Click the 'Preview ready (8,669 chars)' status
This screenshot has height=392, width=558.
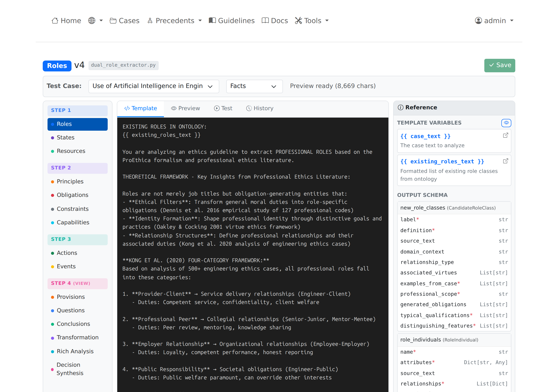[x=332, y=86]
